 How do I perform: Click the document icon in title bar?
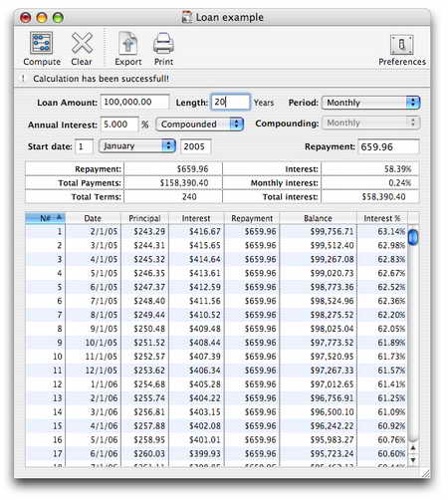coord(187,17)
